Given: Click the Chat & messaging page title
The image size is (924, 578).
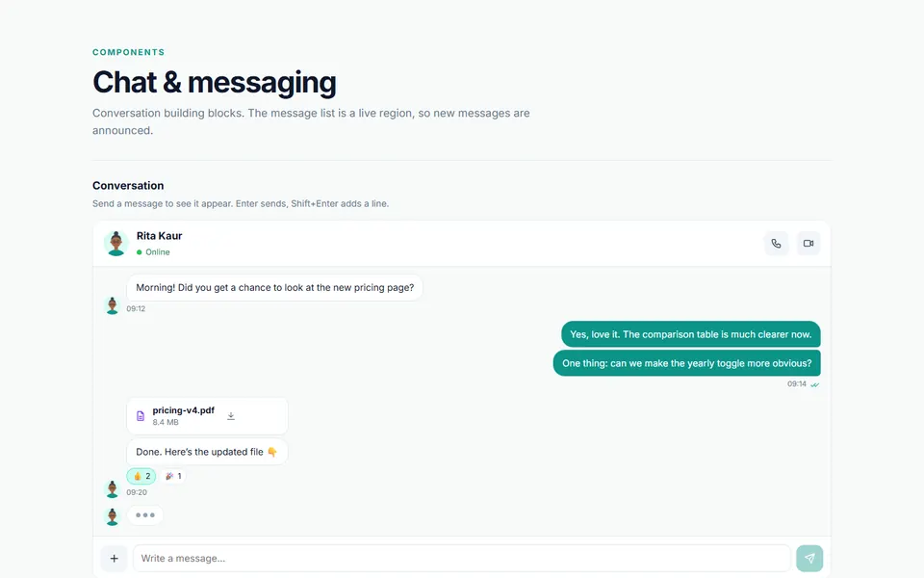Looking at the screenshot, I should click(x=215, y=82).
